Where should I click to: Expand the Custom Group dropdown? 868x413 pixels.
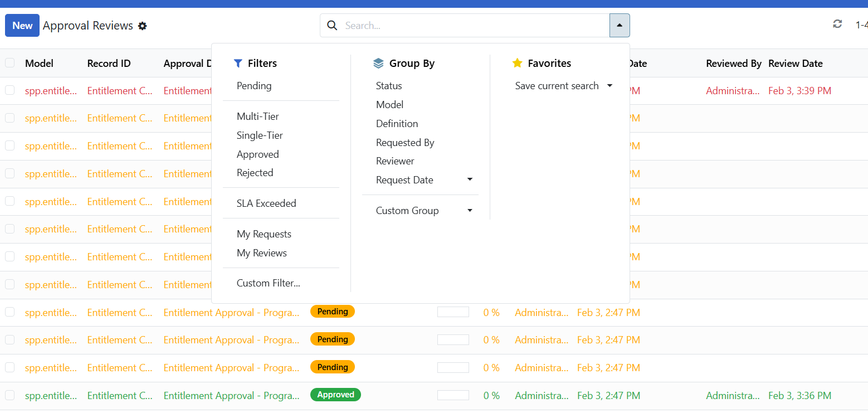(470, 210)
